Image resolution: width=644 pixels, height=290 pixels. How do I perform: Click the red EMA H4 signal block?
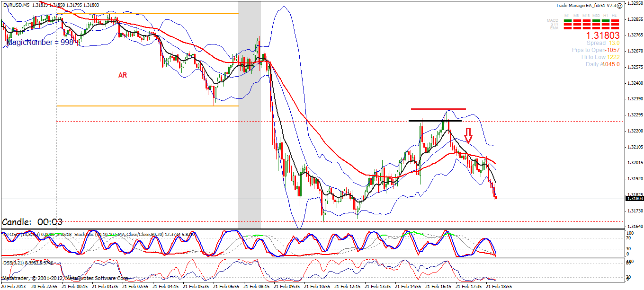pyautogui.click(x=615, y=28)
